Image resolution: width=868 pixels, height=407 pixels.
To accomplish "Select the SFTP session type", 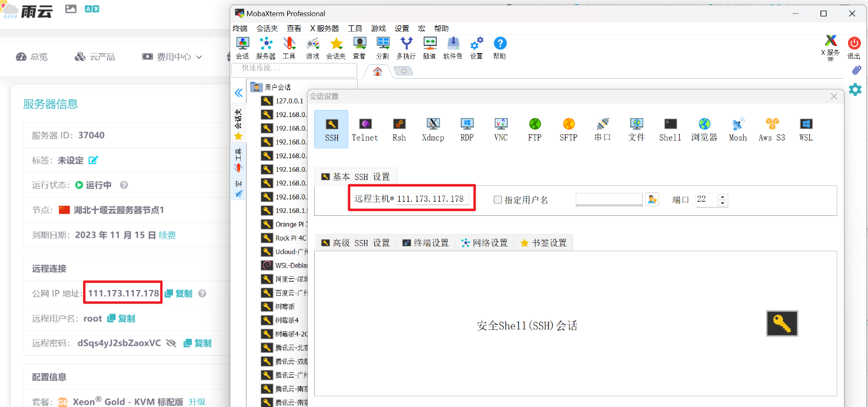I will (568, 129).
